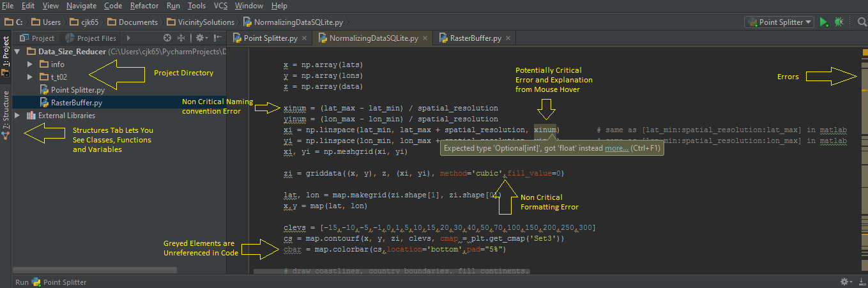This screenshot has width=868, height=288.
Task: Open the run configuration dropdown Point Splitter
Action: (x=780, y=22)
